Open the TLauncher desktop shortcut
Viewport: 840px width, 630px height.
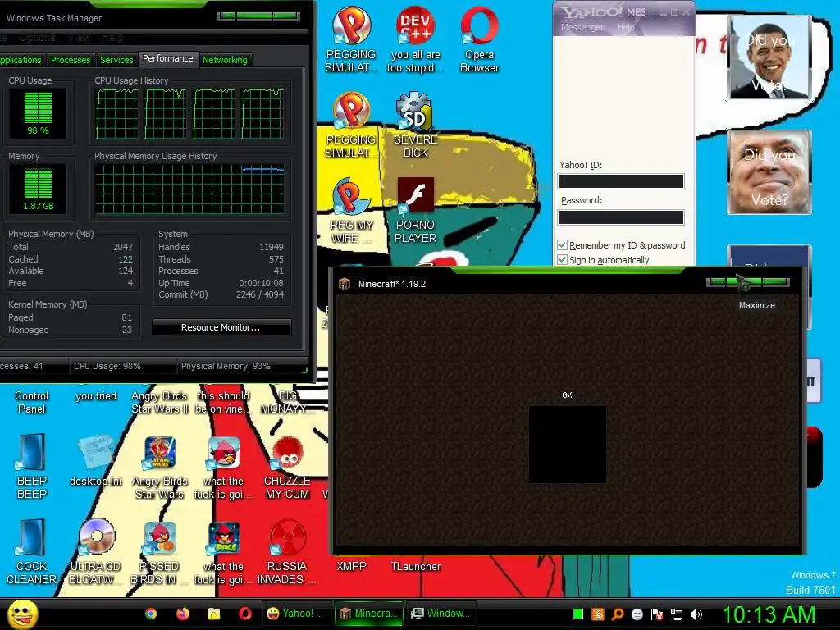(x=416, y=566)
